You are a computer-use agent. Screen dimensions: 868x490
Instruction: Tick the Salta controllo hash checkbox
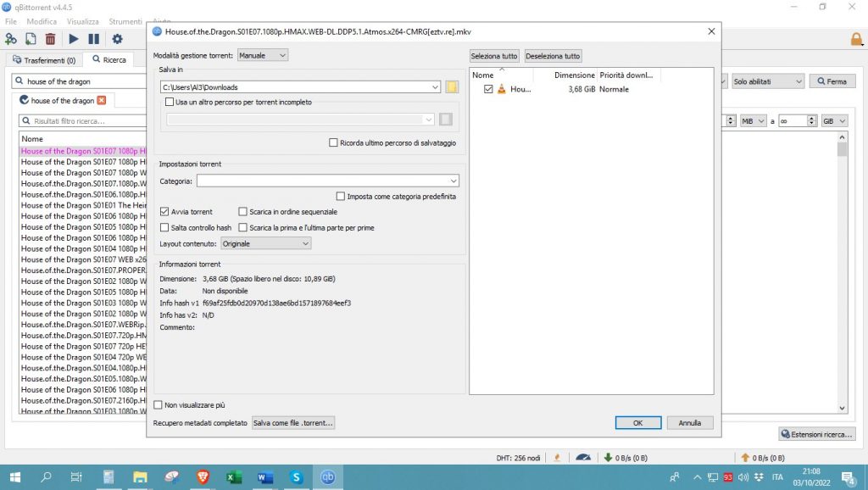(x=165, y=228)
